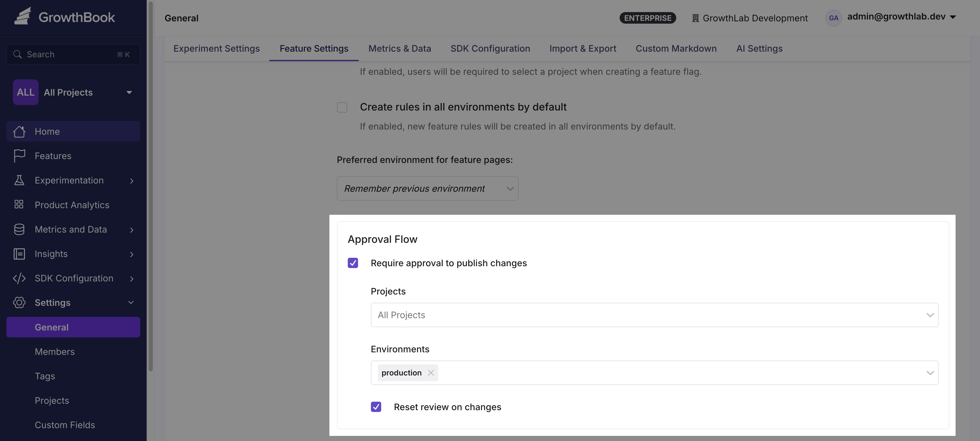
Task: Disable Require approval to publish changes
Action: click(x=353, y=263)
